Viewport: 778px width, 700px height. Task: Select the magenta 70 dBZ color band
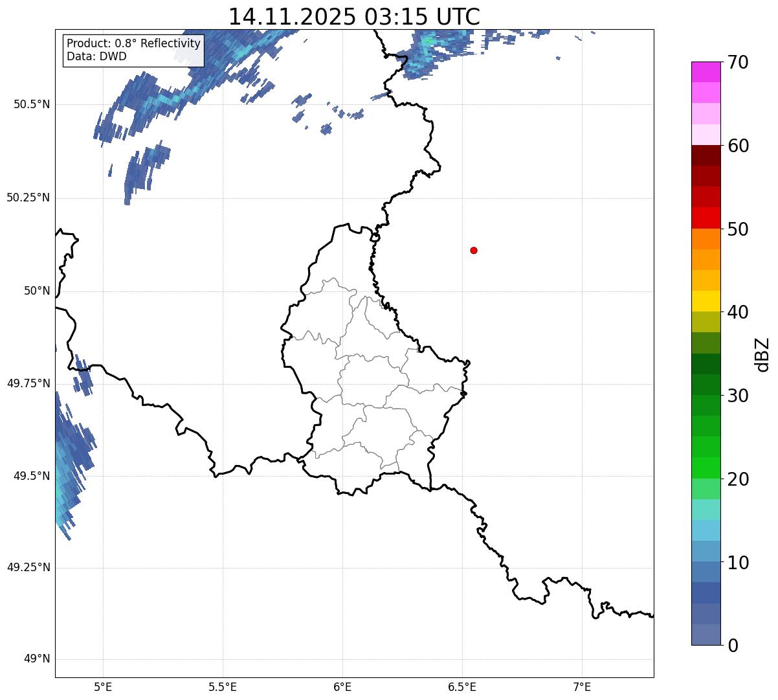706,72
